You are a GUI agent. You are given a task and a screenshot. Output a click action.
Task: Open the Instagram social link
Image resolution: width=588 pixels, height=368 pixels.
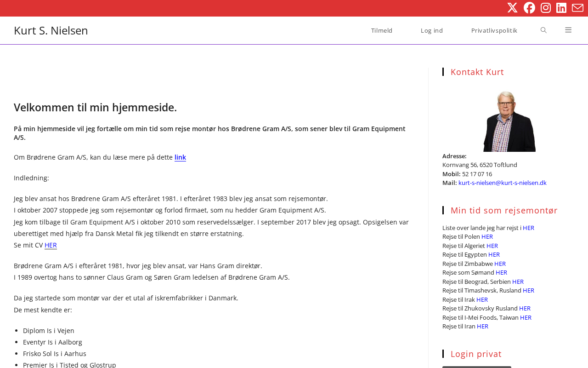tap(546, 8)
